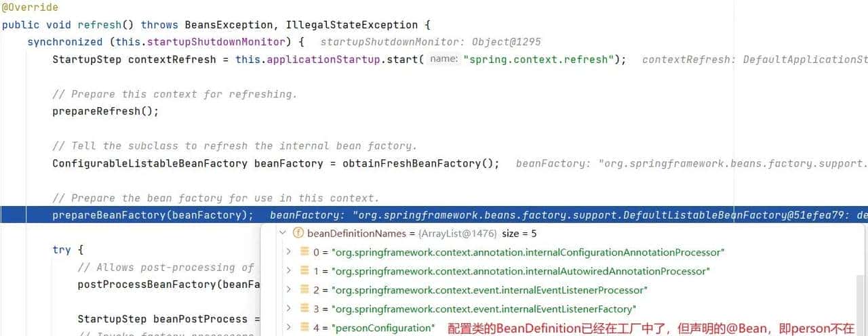Viewport: 868px width, 336px height.
Task: Click the StartupStep beanPostProcess declaration
Action: point(157,319)
